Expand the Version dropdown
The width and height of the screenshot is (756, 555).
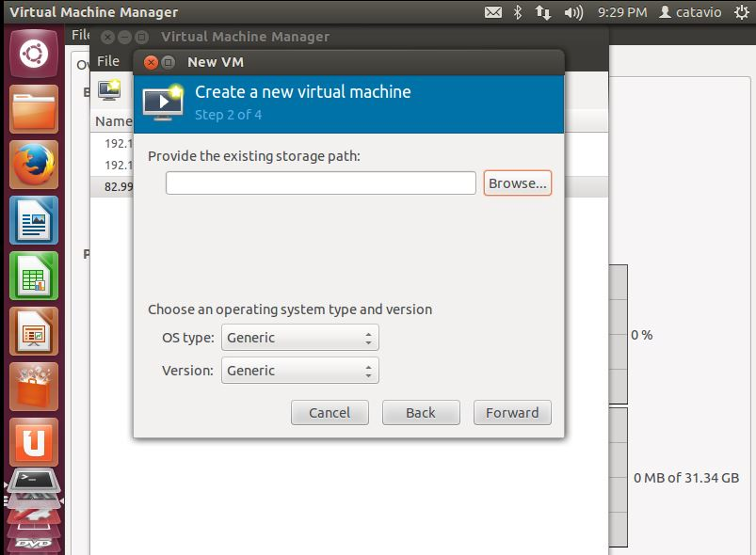coord(299,371)
